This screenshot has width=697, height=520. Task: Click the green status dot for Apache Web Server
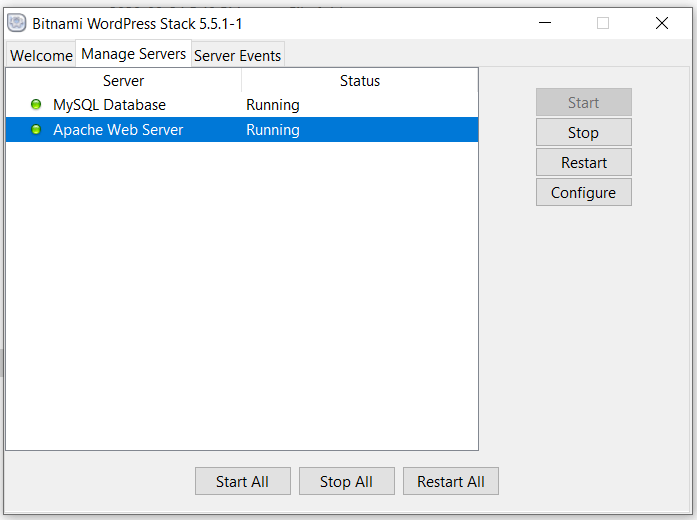36,129
